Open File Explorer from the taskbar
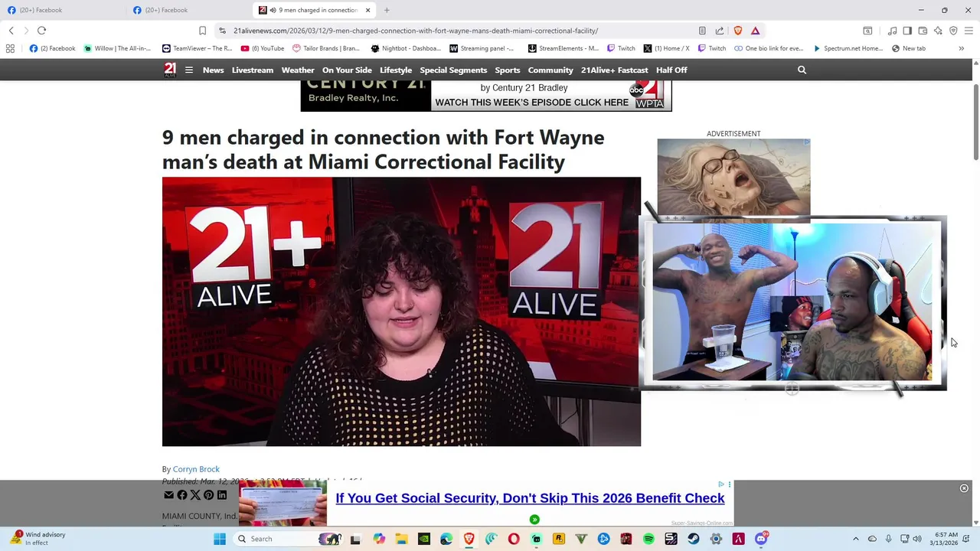The height and width of the screenshot is (551, 980). (401, 539)
